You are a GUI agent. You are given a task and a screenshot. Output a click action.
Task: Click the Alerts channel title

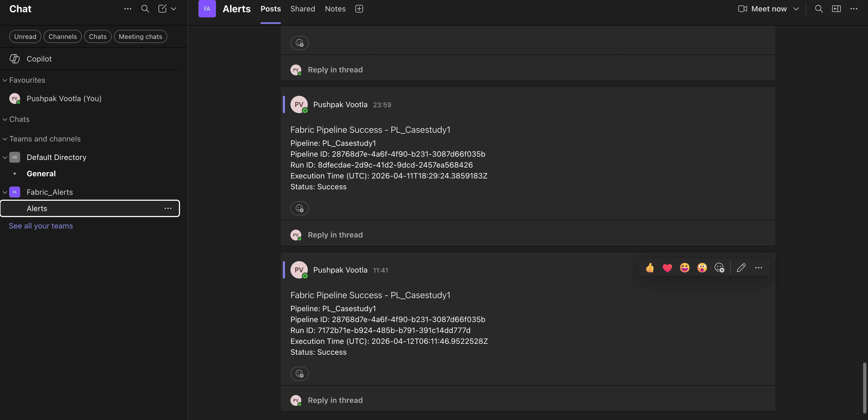point(237,9)
